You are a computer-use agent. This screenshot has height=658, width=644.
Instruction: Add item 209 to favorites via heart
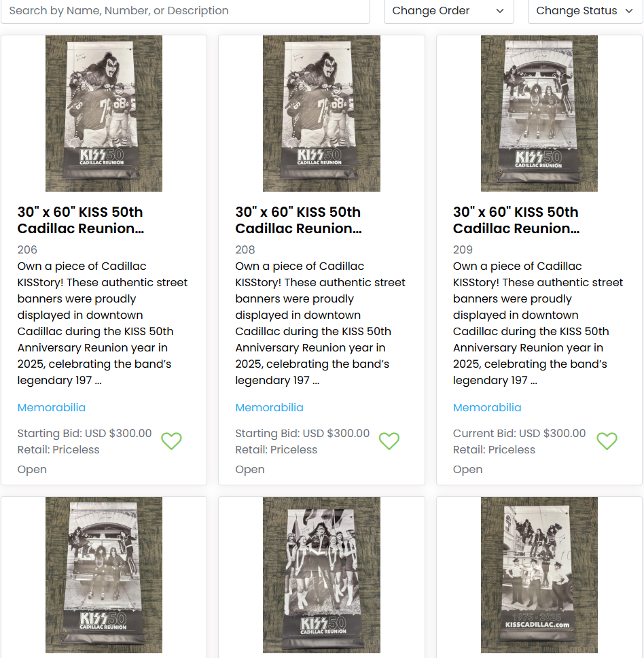pos(607,441)
